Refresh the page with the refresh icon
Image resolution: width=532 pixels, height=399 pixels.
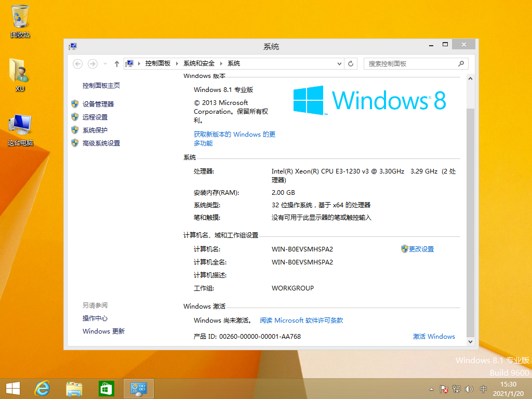pyautogui.click(x=351, y=63)
